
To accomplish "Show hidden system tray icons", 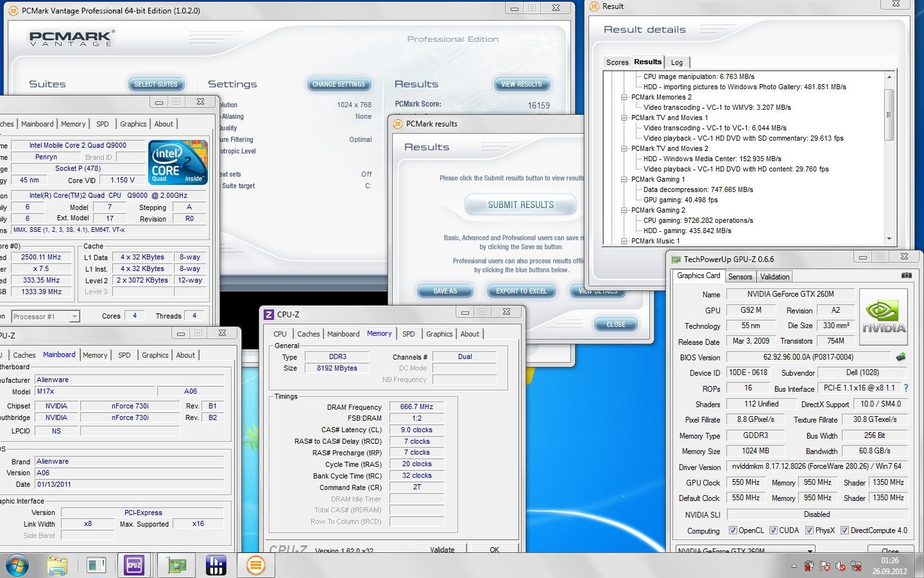I will click(794, 566).
